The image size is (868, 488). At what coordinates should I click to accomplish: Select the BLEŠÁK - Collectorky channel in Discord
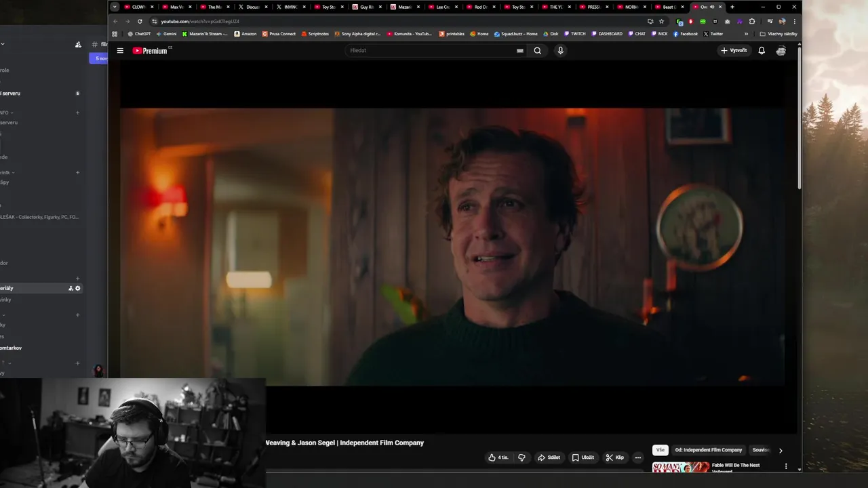tap(39, 217)
